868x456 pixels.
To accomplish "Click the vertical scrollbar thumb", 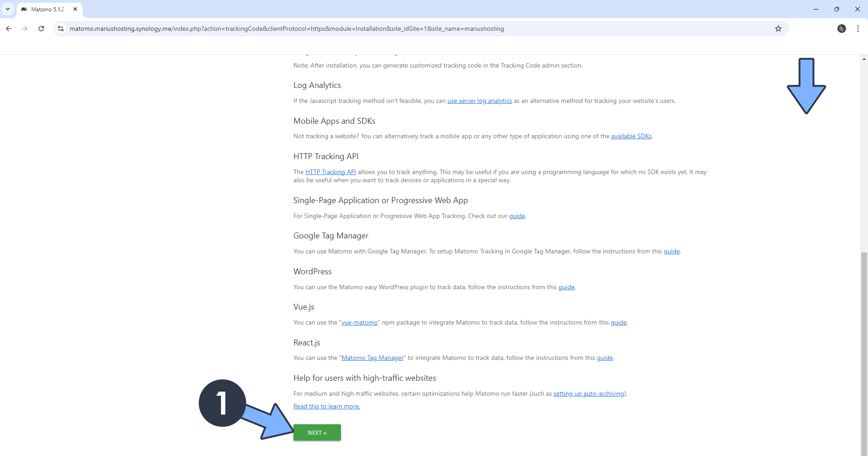I will (864, 354).
